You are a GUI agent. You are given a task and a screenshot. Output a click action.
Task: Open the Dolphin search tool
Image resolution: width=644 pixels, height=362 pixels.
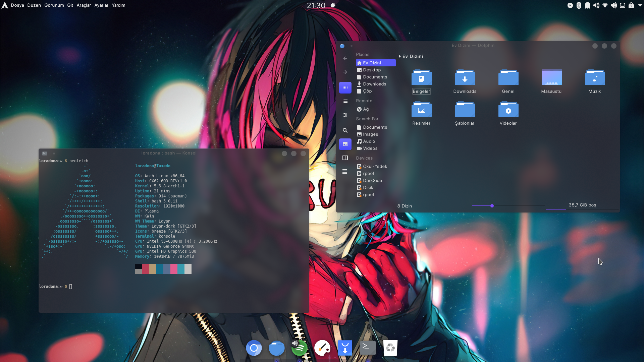click(345, 130)
